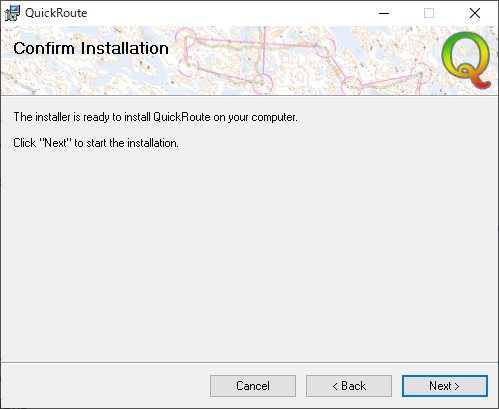This screenshot has height=409, width=499.
Task: Click the word QuickRoute in the ready message
Action: [182, 117]
